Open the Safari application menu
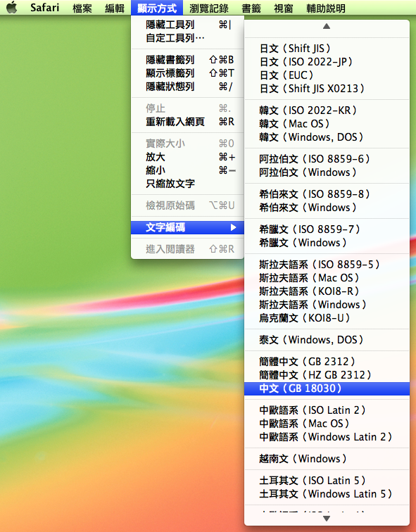416x532 pixels. (44, 8)
